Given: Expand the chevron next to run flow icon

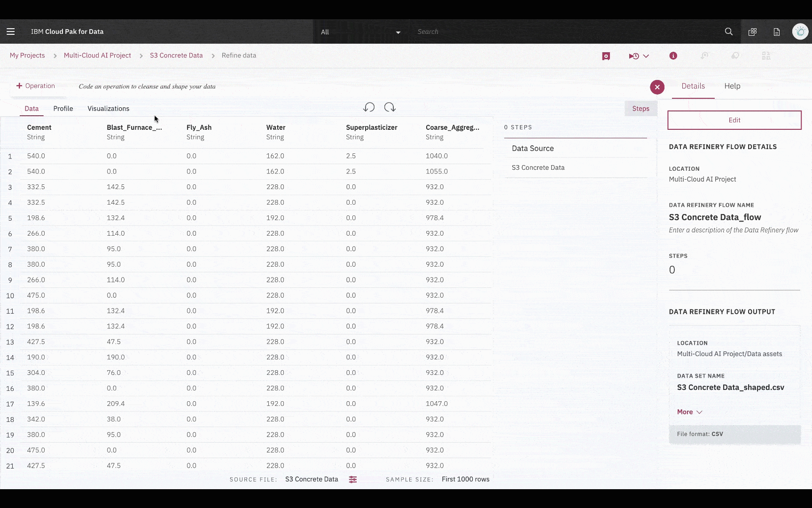Looking at the screenshot, I should [x=646, y=56].
